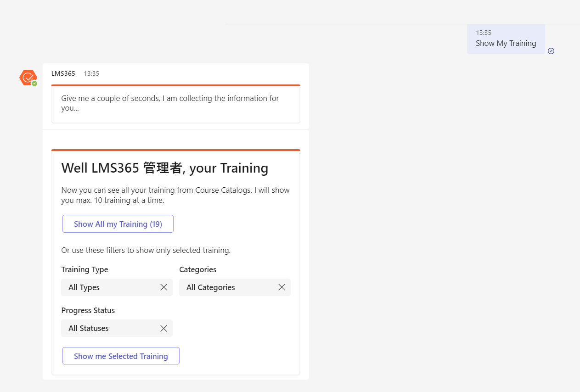Viewport: 580px width, 392px height.
Task: Click the 13:35 timestamp beside LMS365
Action: (x=91, y=73)
